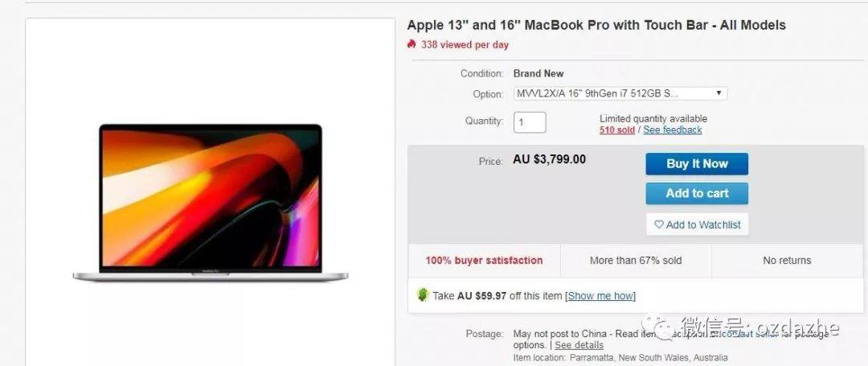
Task: Open the See feedback link
Action: (x=673, y=130)
